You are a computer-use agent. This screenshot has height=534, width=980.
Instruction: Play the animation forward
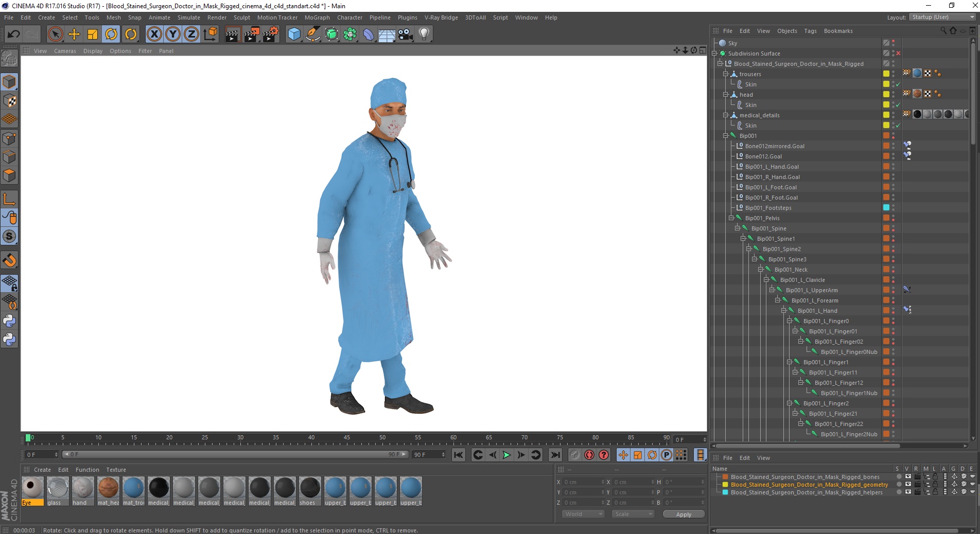[x=506, y=455]
